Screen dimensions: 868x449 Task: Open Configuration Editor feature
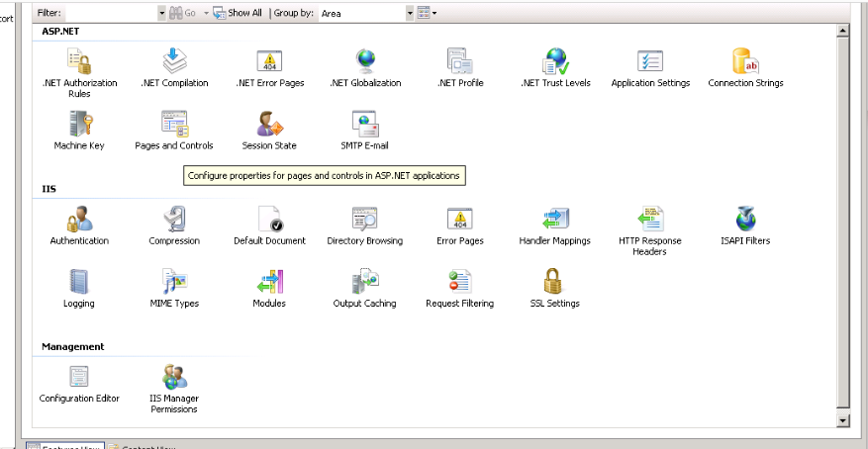(79, 383)
